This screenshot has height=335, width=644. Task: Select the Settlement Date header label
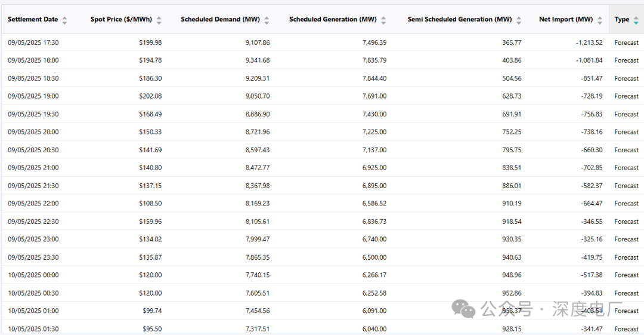point(33,20)
